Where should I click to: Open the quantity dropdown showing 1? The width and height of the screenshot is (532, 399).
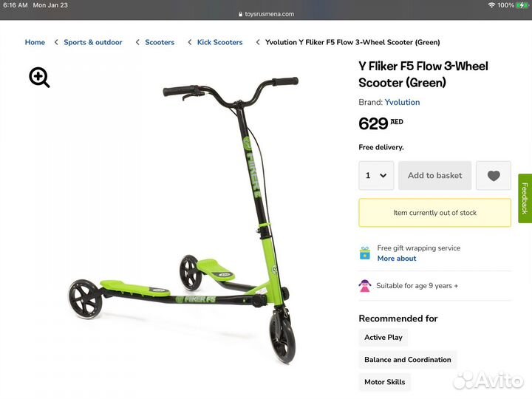pos(376,175)
